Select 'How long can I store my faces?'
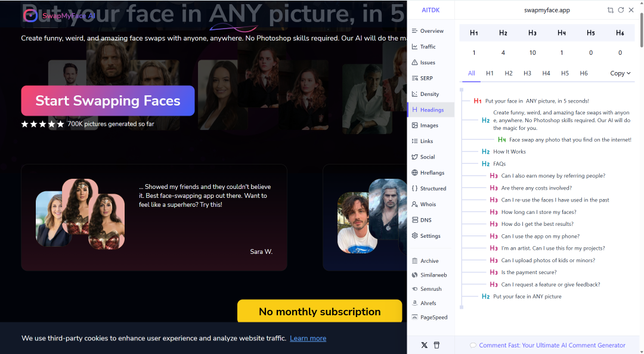The height and width of the screenshot is (354, 644). coord(538,212)
